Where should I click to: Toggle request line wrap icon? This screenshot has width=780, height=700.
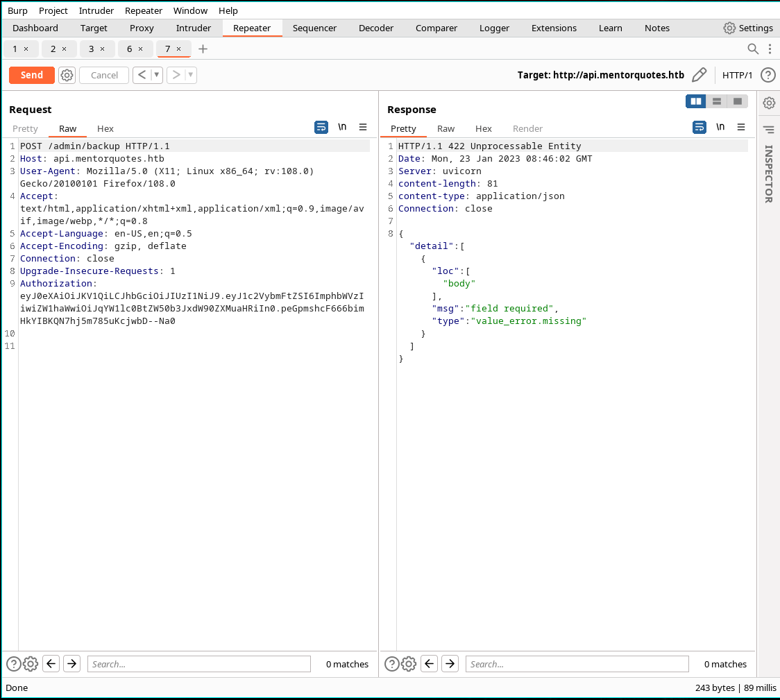pyautogui.click(x=321, y=127)
